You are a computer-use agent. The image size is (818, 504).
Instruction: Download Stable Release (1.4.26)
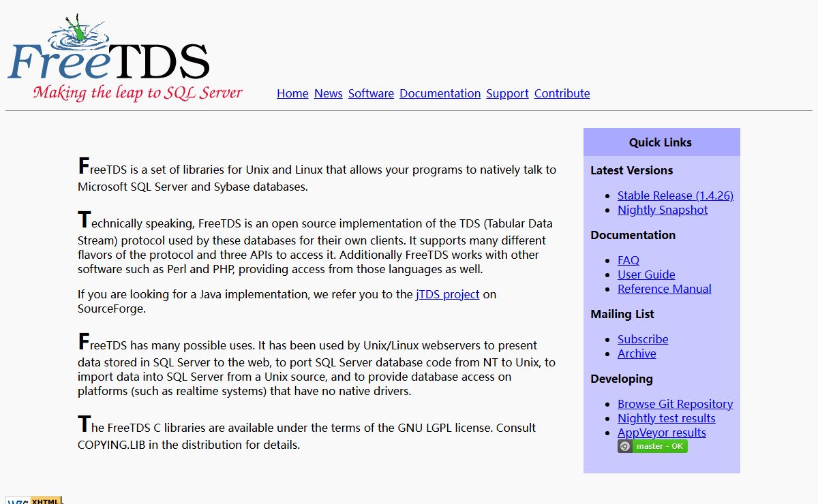click(x=676, y=195)
